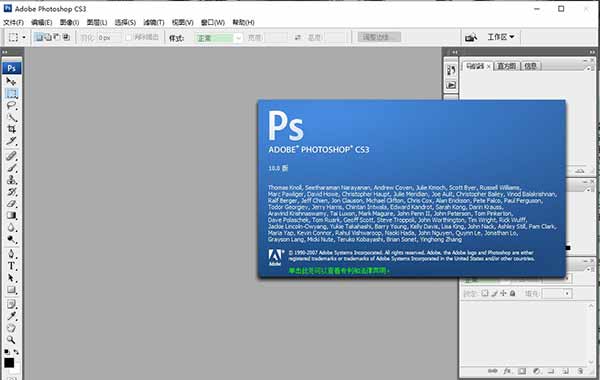This screenshot has width=600, height=380.
Task: Open the 滤镜(T) menu
Action: (153, 22)
